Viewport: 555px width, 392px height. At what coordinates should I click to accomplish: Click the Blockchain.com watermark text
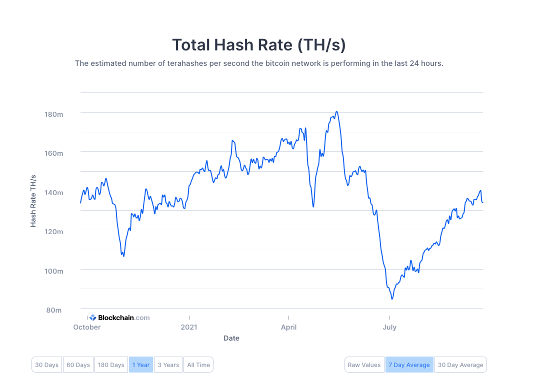[123, 318]
